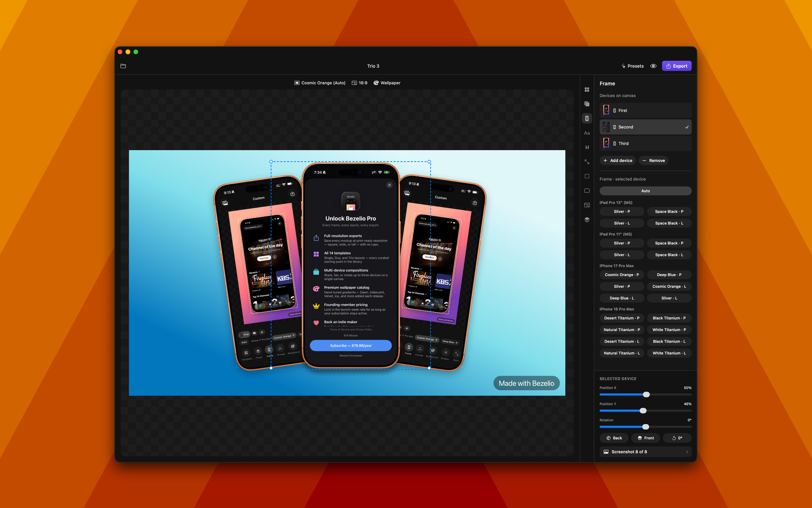812x508 pixels.
Task: Click the minus icon on Remove
Action: click(x=644, y=161)
